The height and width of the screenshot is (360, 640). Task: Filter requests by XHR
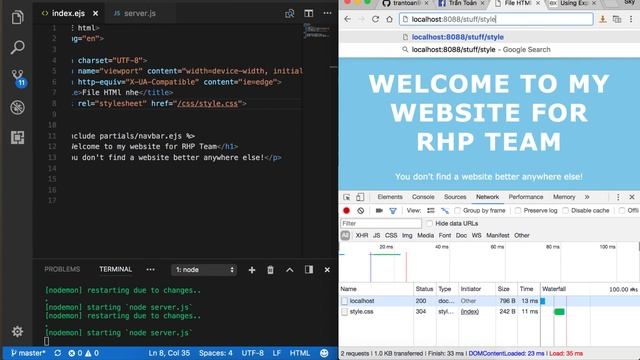coord(362,236)
